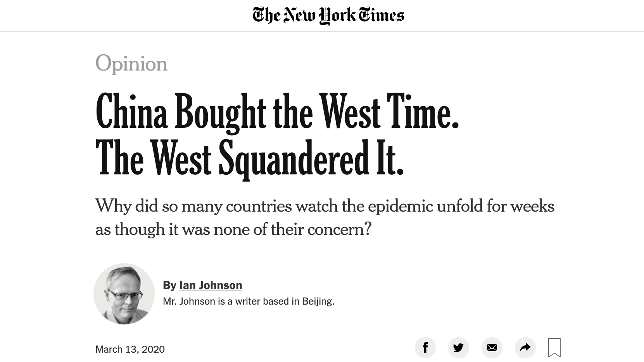Viewport: 644px width, 362px height.
Task: Click the publication date March 13, 2020
Action: (x=130, y=349)
